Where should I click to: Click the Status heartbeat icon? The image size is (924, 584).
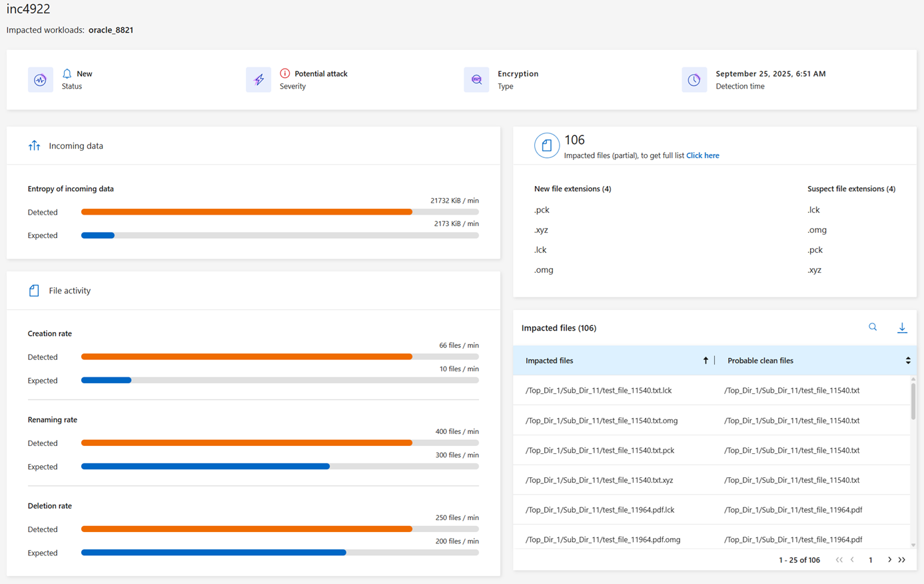pyautogui.click(x=40, y=80)
